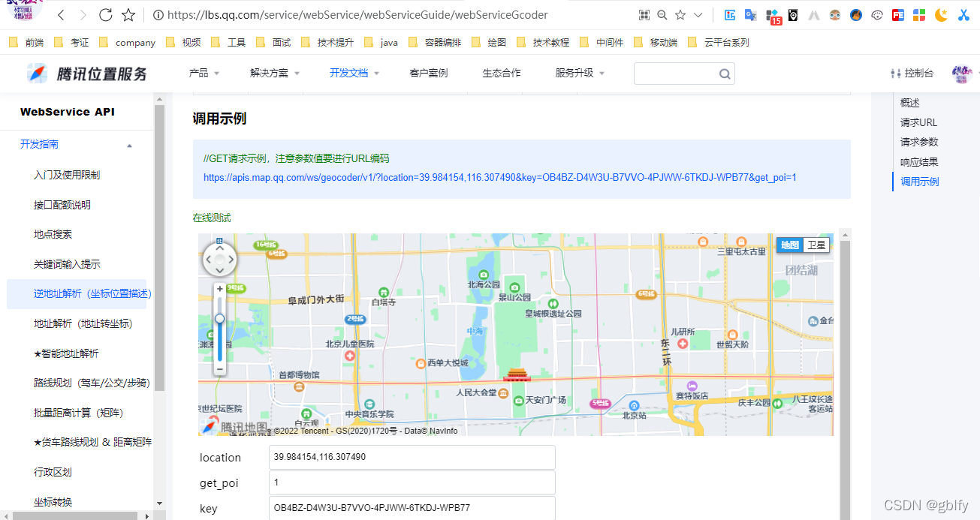Jump to 响应结果 in the page outline
This screenshot has width=980, height=520.
coord(919,162)
